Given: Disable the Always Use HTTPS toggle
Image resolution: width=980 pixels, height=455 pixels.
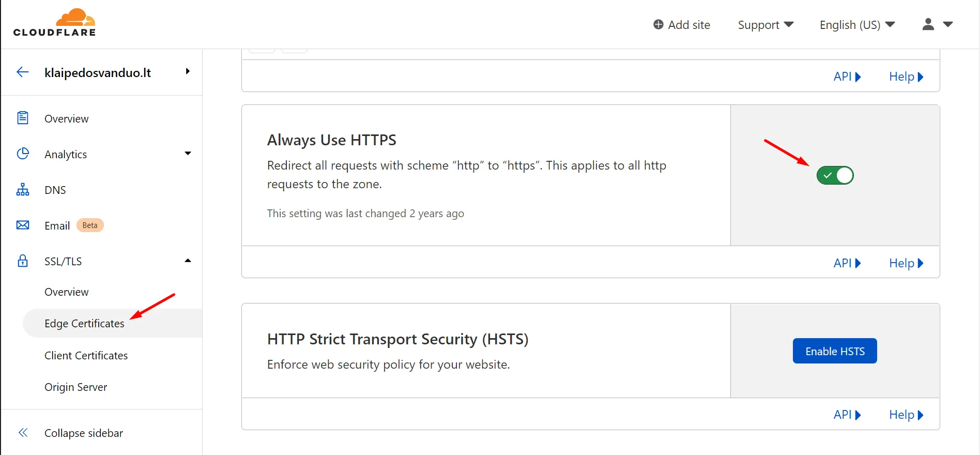Looking at the screenshot, I should tap(835, 175).
